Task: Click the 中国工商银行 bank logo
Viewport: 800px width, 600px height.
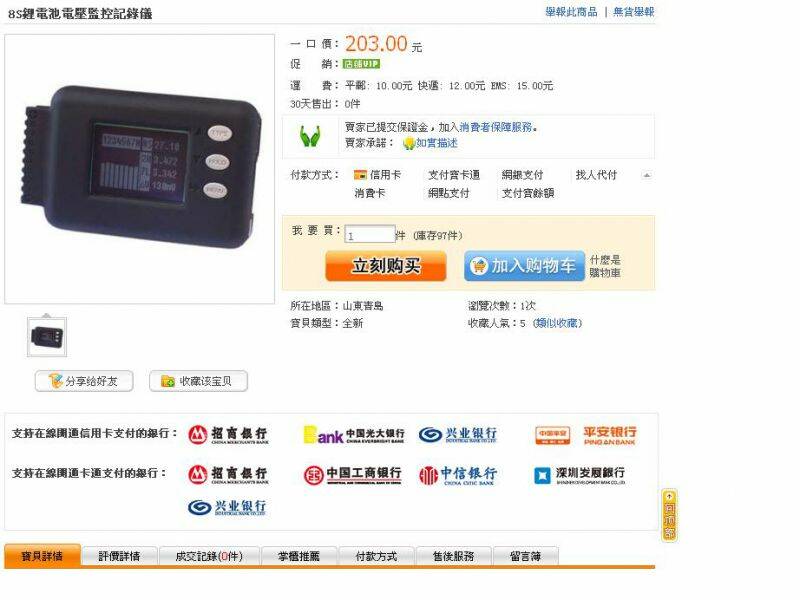Action: (x=353, y=475)
